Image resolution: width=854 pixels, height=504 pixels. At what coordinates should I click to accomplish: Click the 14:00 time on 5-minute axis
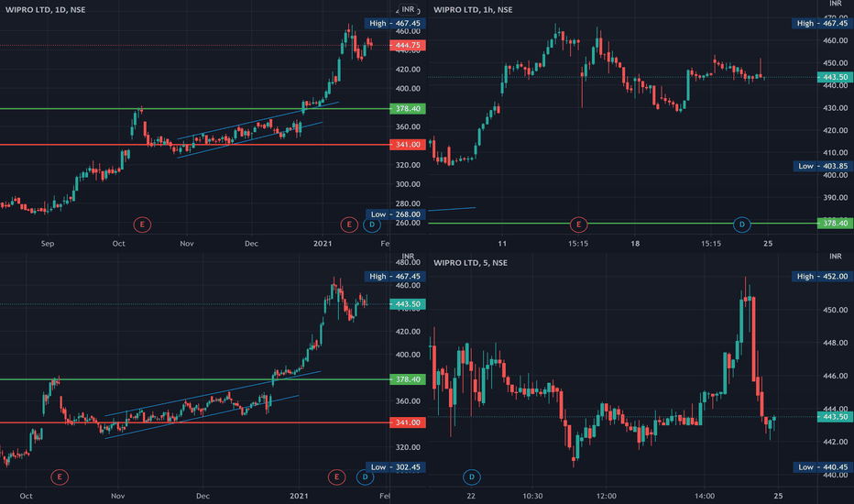[x=705, y=496]
